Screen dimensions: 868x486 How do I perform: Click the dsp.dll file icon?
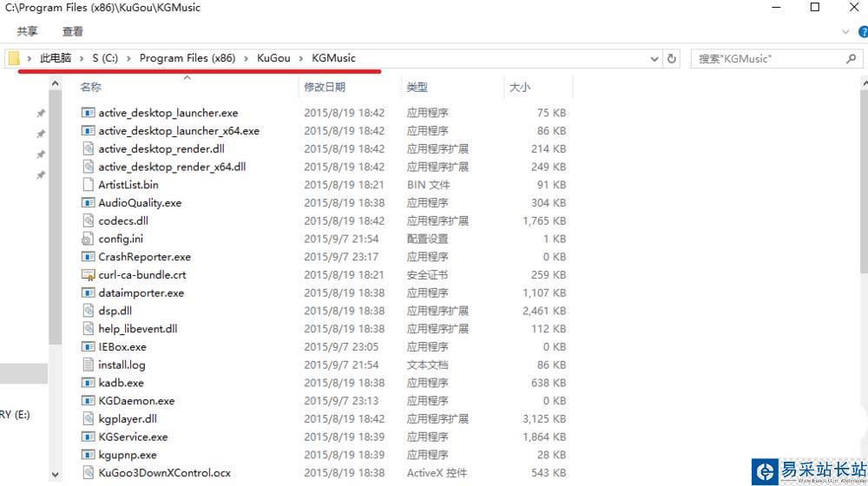coord(88,311)
